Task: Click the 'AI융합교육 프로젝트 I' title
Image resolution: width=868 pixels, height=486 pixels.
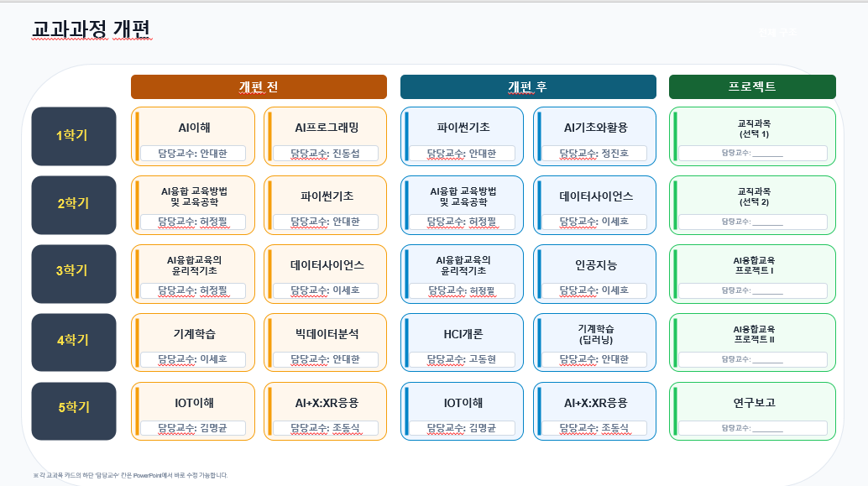Action: [754, 265]
